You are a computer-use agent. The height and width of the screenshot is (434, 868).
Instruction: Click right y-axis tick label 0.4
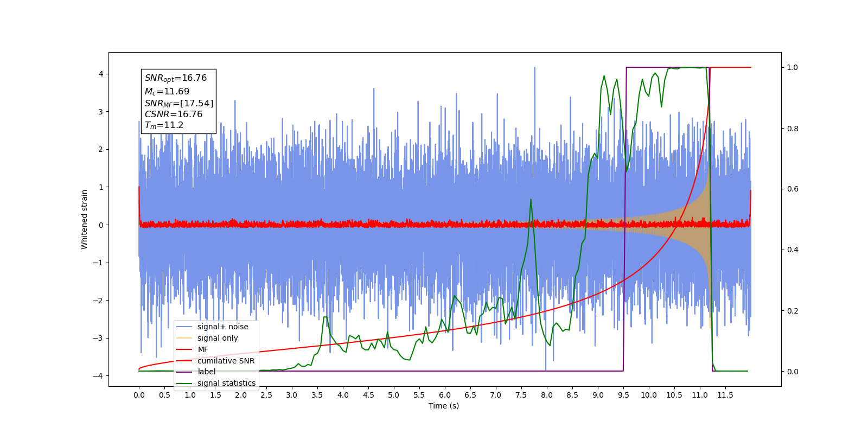(x=793, y=250)
